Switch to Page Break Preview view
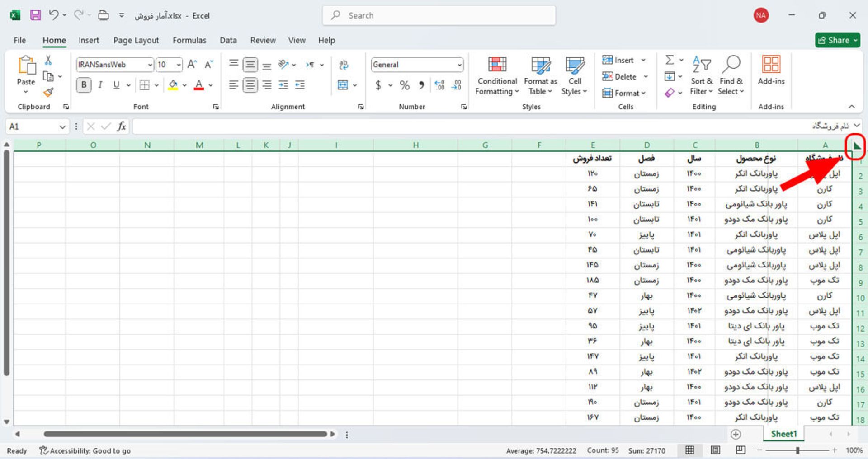Screen dimensions: 868x459 (x=741, y=450)
